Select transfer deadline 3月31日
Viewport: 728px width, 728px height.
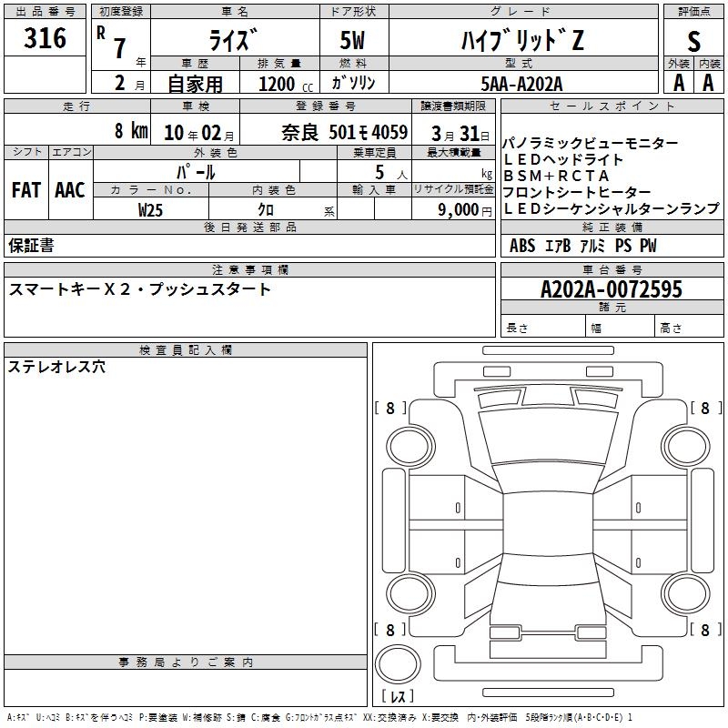click(x=460, y=134)
